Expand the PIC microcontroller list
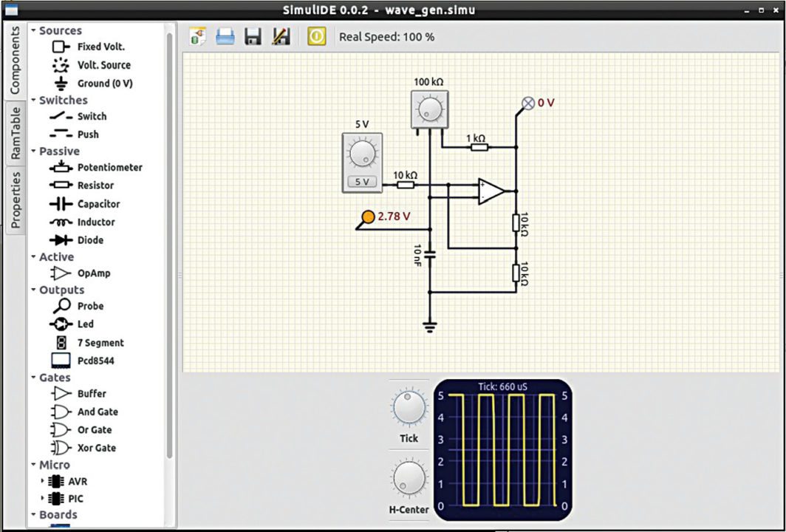This screenshot has height=532, width=786. [43, 499]
